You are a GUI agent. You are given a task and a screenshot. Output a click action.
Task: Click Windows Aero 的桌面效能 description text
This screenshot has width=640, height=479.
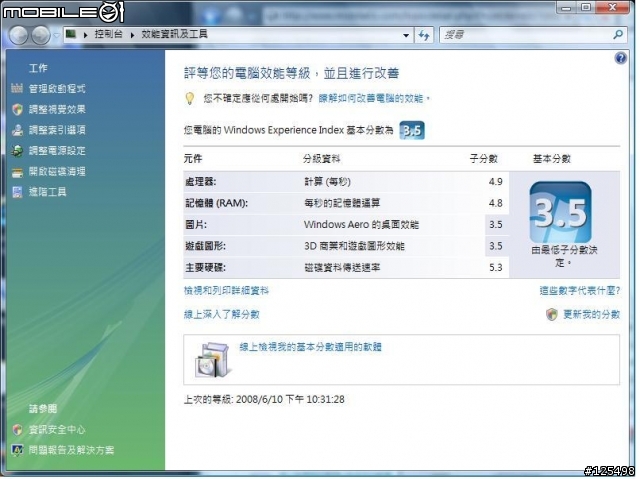tap(361, 225)
